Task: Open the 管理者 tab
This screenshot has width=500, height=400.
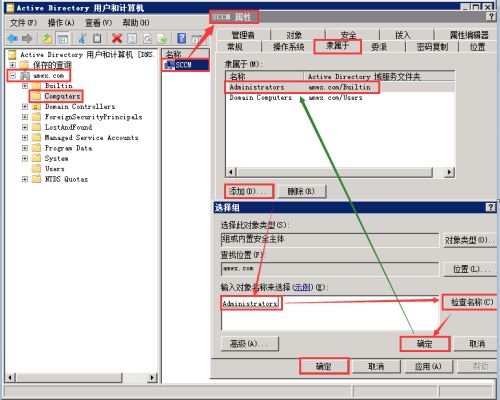Action: coord(243,35)
